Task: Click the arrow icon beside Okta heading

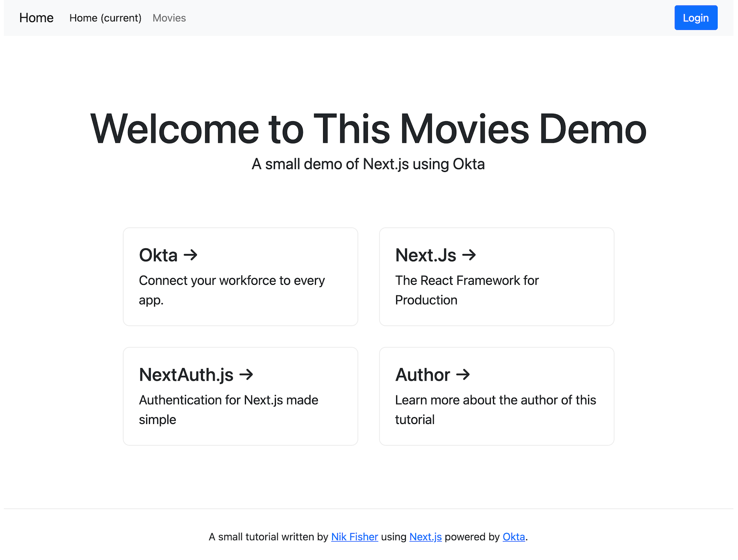Action: (x=190, y=255)
